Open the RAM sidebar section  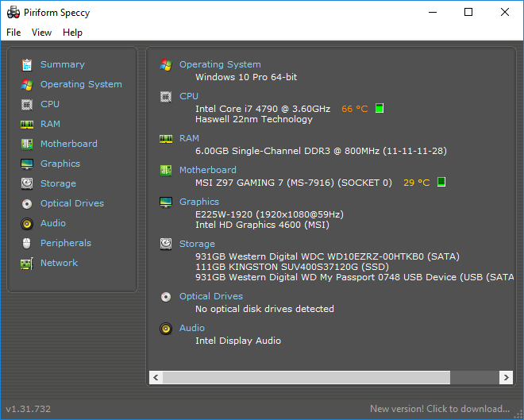[x=51, y=124]
